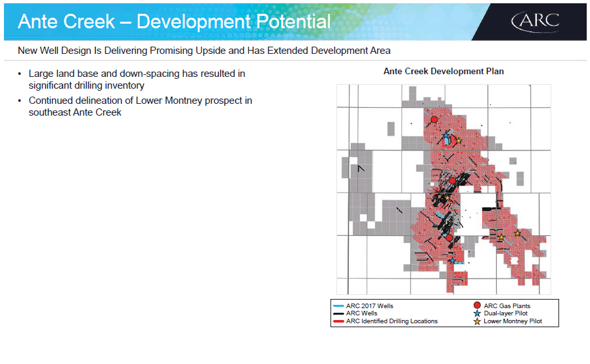Click the bullet about Lower Montney prospect delineation
The image size is (590, 364).
[x=140, y=106]
